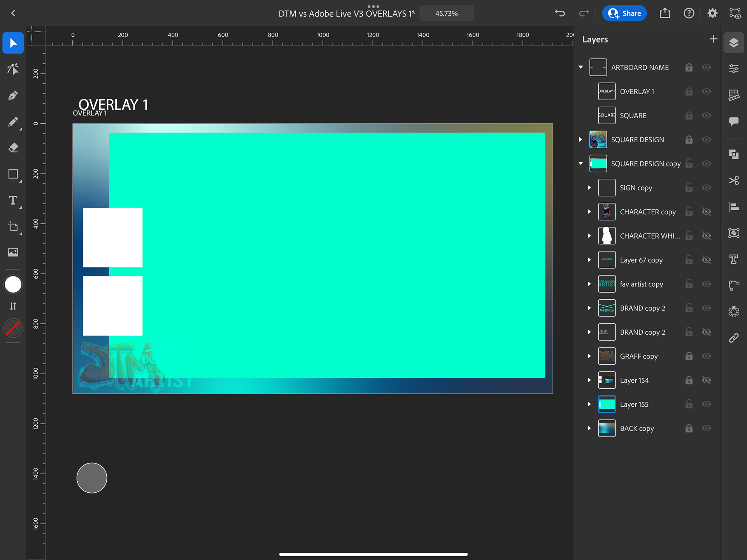Image resolution: width=747 pixels, height=560 pixels.
Task: Open the Precision ruler panel
Action: [x=734, y=95]
